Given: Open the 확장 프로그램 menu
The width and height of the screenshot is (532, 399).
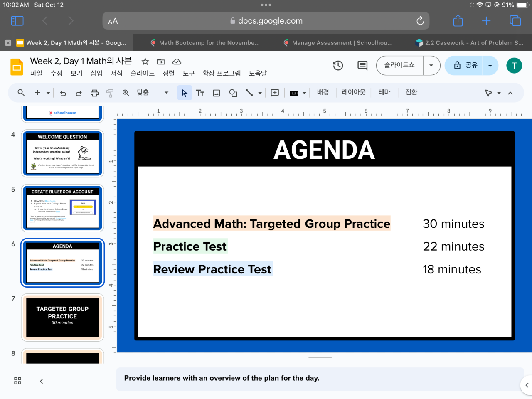Looking at the screenshot, I should pyautogui.click(x=222, y=73).
